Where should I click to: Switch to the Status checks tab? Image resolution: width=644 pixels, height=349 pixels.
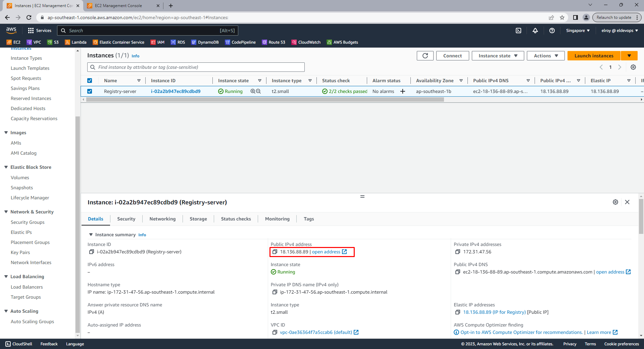236,219
